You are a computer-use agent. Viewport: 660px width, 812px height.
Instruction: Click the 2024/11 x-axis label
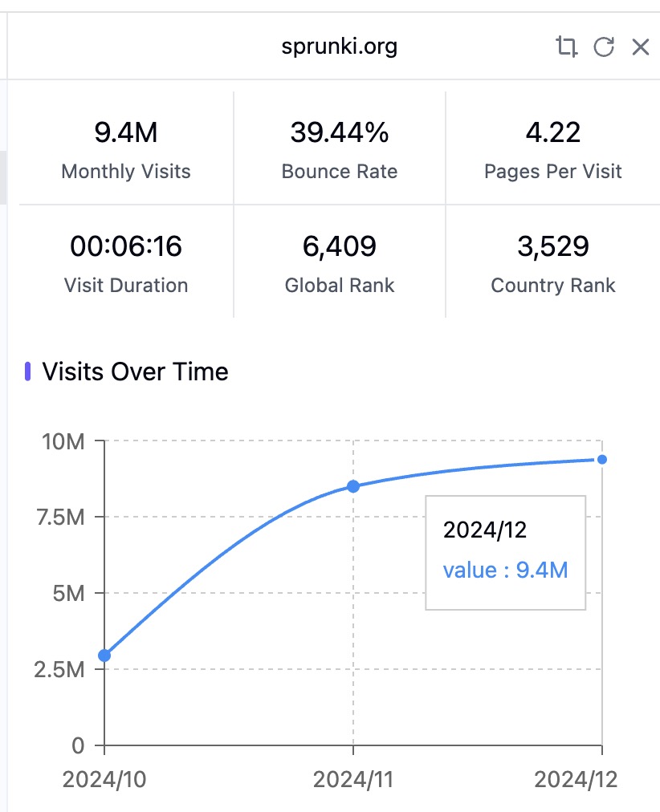point(353,779)
